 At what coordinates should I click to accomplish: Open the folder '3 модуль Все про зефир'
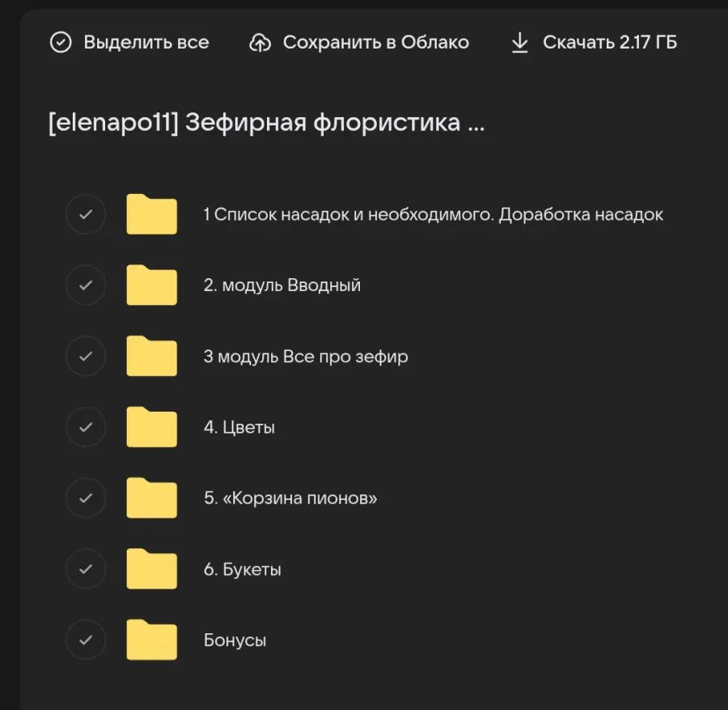[151, 356]
